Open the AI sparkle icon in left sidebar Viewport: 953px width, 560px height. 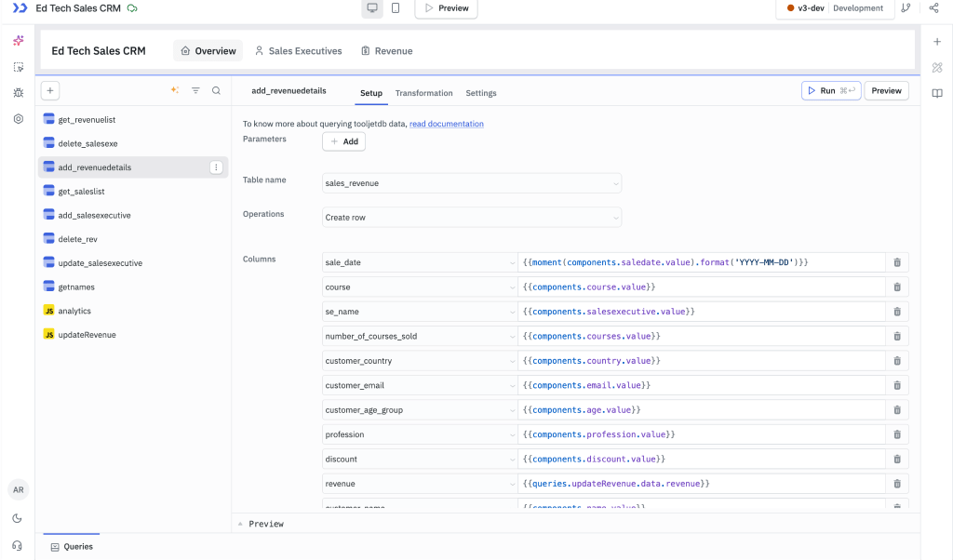click(x=19, y=41)
